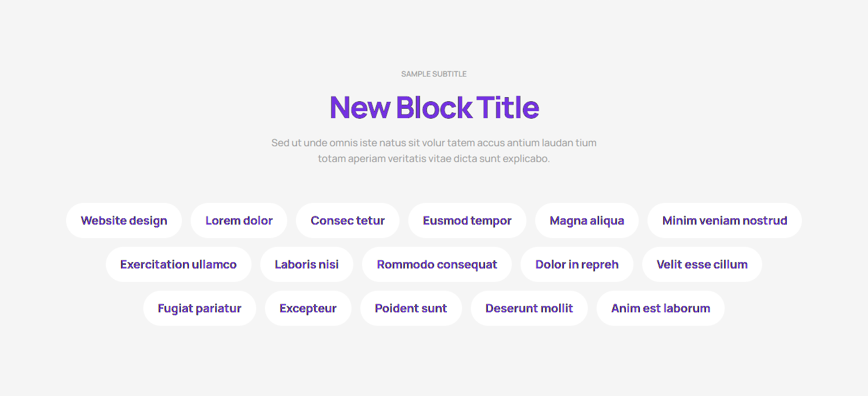
Task: Click the Laboris nisi tag
Action: (306, 264)
